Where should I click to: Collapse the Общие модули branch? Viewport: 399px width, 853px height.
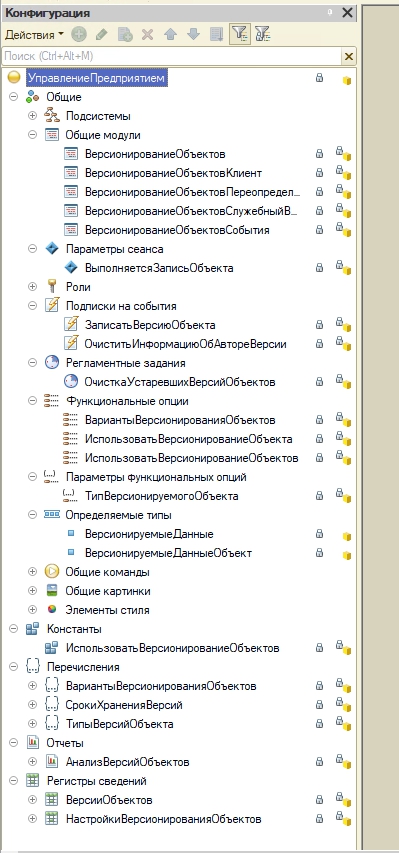point(33,135)
